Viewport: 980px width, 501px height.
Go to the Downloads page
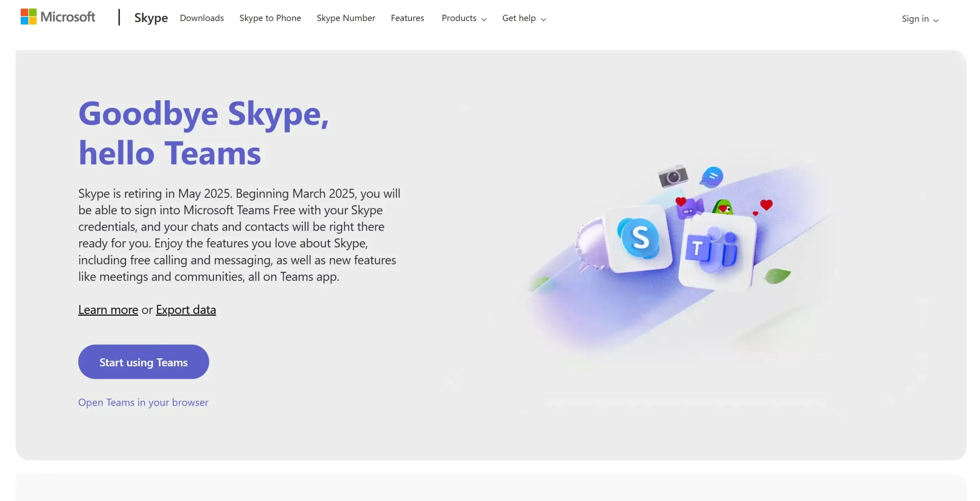pyautogui.click(x=202, y=18)
